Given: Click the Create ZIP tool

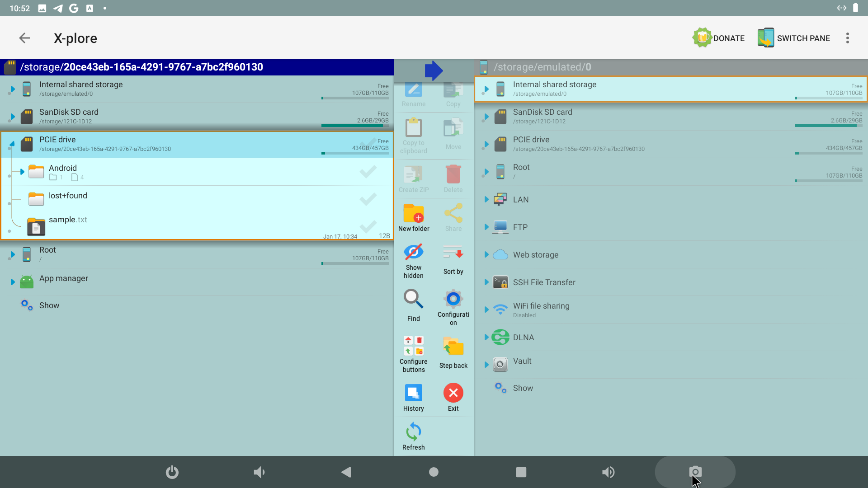Looking at the screenshot, I should (414, 178).
